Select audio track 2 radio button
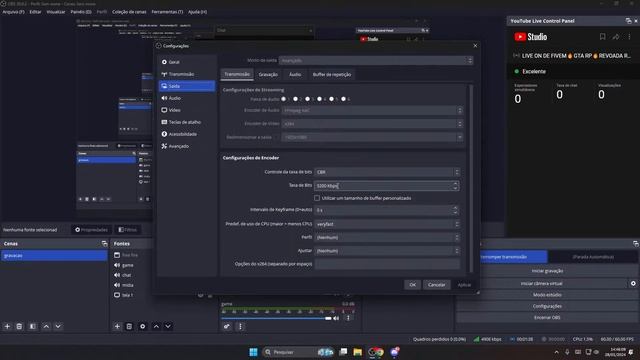640x360 pixels. [296, 99]
